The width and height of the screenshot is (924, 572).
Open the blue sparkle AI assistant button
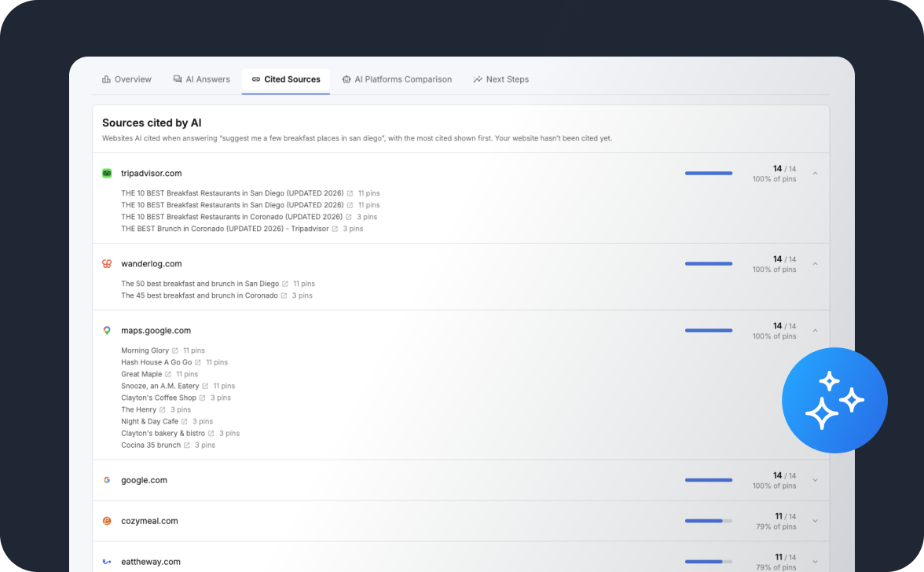834,400
